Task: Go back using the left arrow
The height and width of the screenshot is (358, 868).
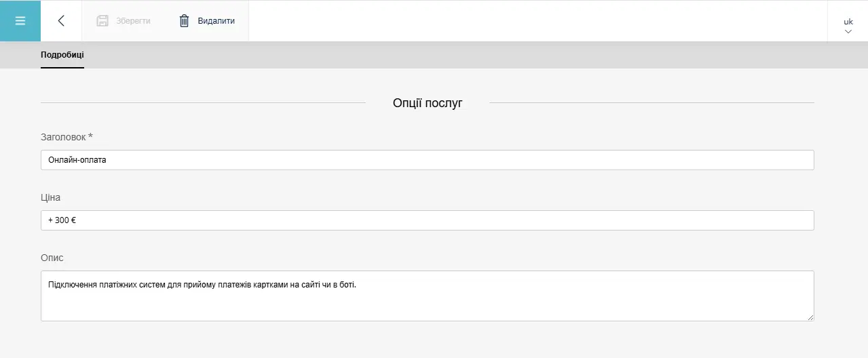Action: (61, 20)
